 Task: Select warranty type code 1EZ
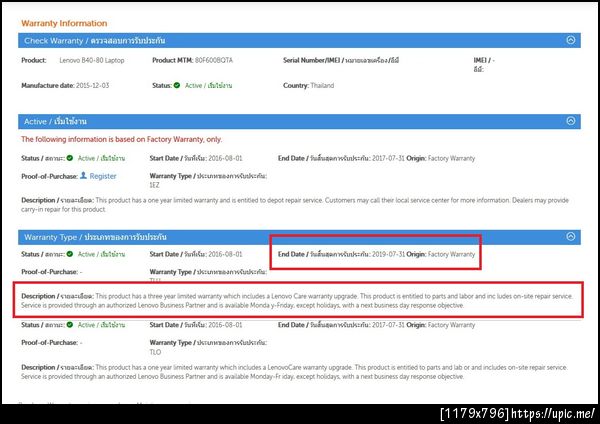coord(154,185)
